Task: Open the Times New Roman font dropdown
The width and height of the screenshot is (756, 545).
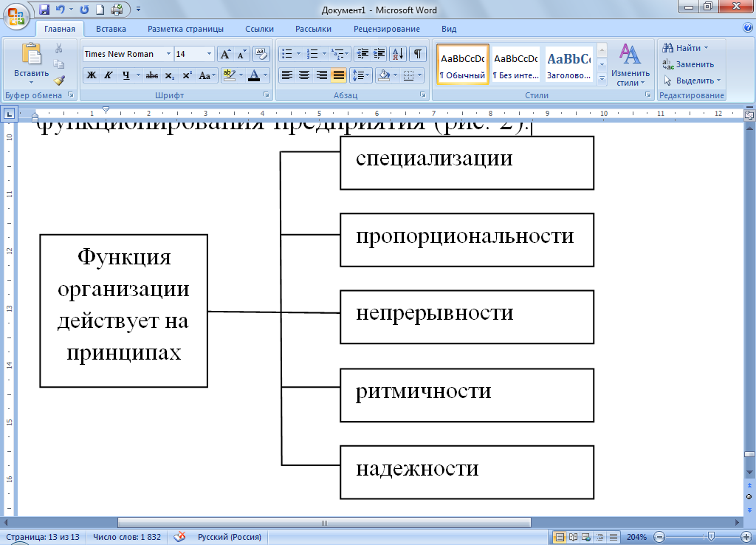Action: pos(168,54)
